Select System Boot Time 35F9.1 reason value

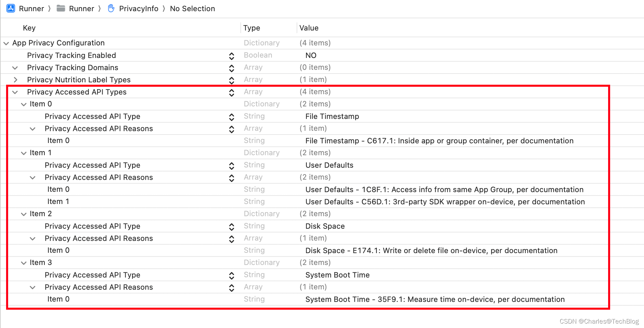tap(435, 299)
